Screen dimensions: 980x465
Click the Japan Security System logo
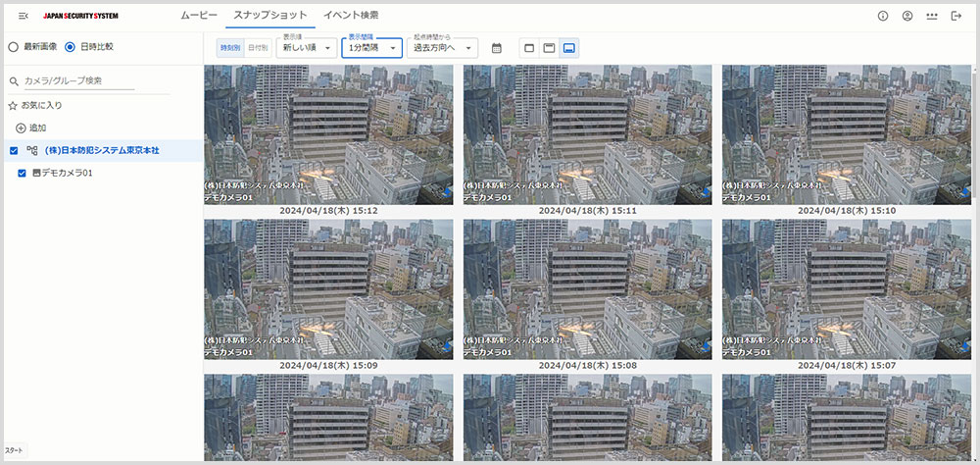(80, 16)
